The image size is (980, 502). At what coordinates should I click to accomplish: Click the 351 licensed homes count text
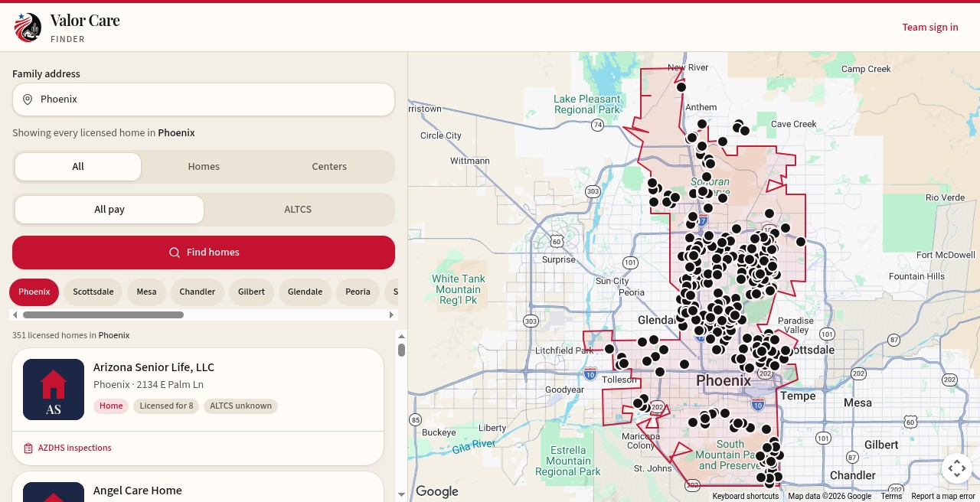70,336
